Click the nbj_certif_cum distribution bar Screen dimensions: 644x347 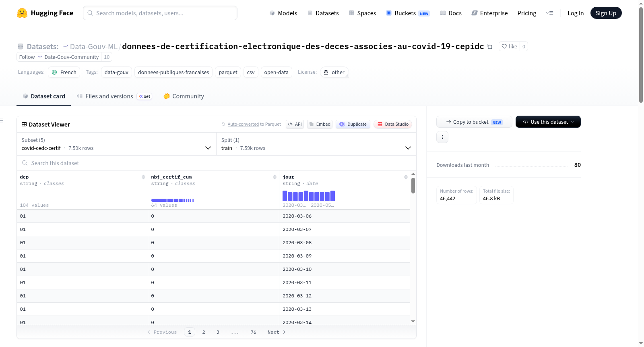point(173,200)
